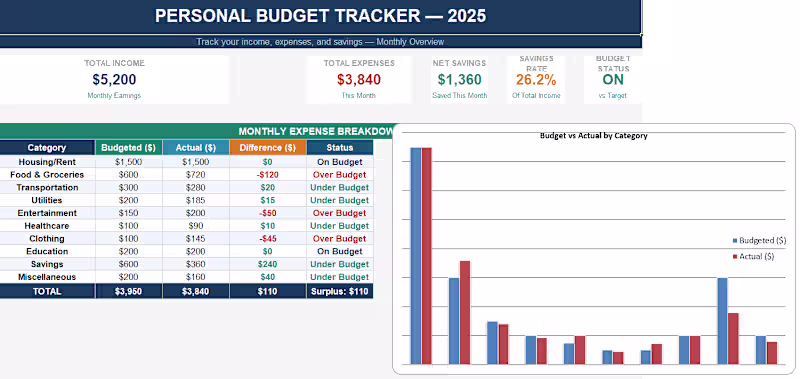The height and width of the screenshot is (379, 800).
Task: Click the Budget Status value ON
Action: tap(613, 80)
